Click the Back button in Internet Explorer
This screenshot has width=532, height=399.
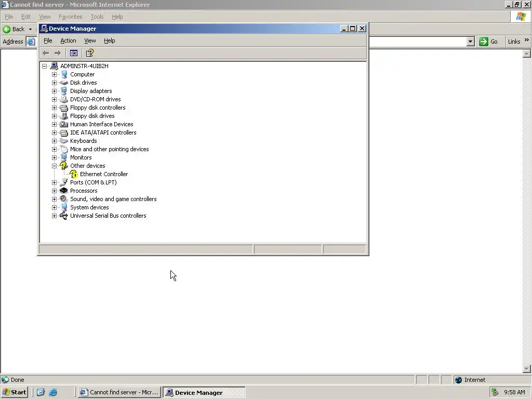click(14, 29)
